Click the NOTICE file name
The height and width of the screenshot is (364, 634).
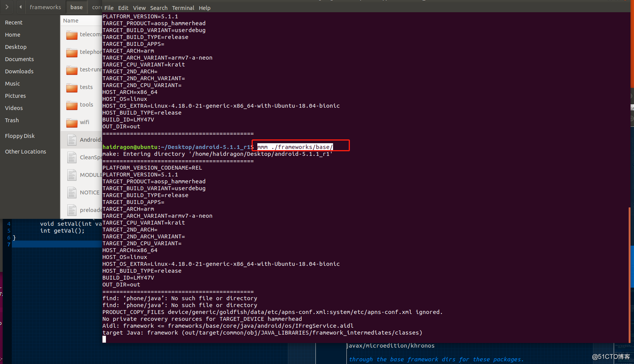89,193
